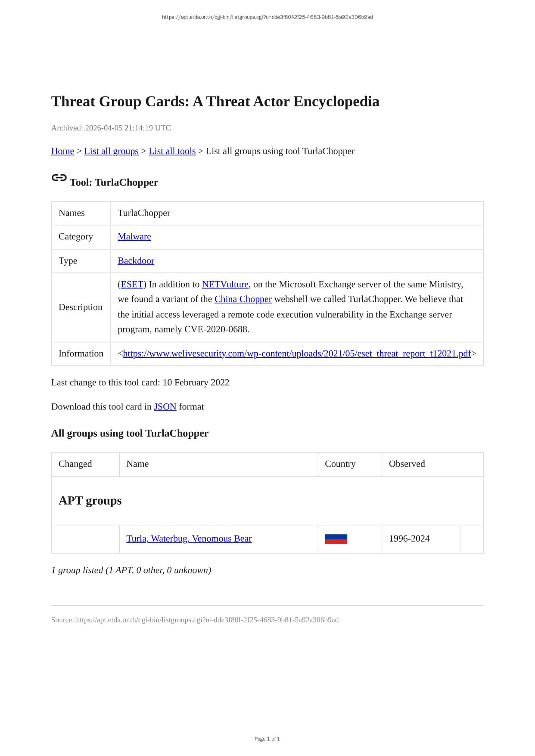Click the Changed column header
The height and width of the screenshot is (756, 535).
[x=75, y=464]
